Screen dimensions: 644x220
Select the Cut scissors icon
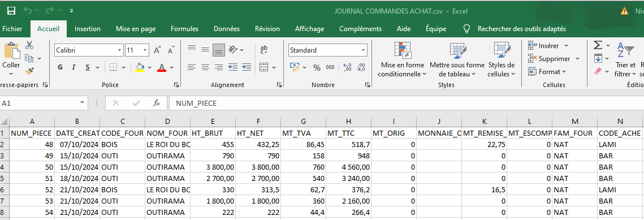(29, 45)
